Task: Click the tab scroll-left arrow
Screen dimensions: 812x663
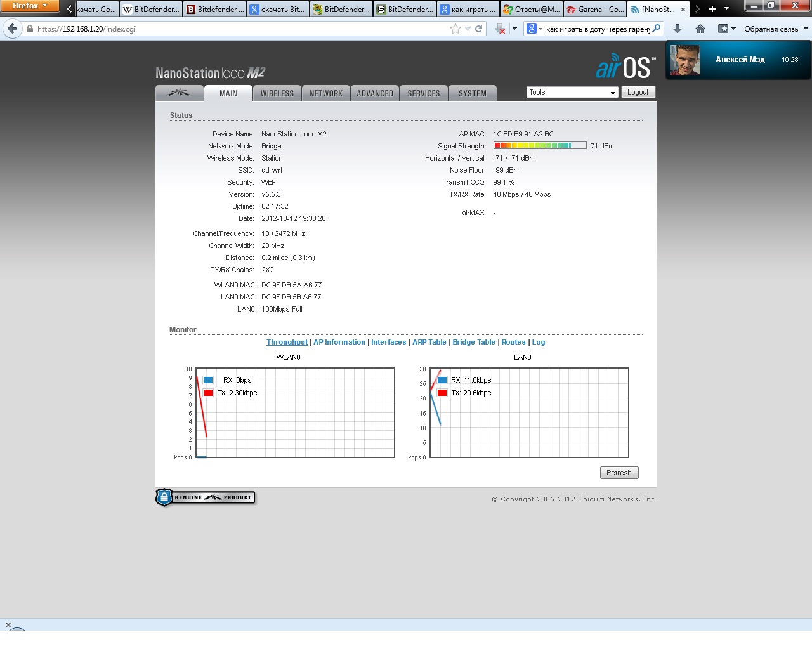Action: [69, 9]
